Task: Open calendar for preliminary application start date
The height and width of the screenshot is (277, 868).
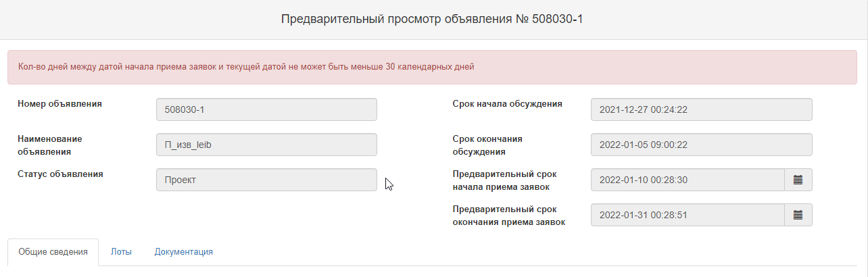Action: [798, 180]
